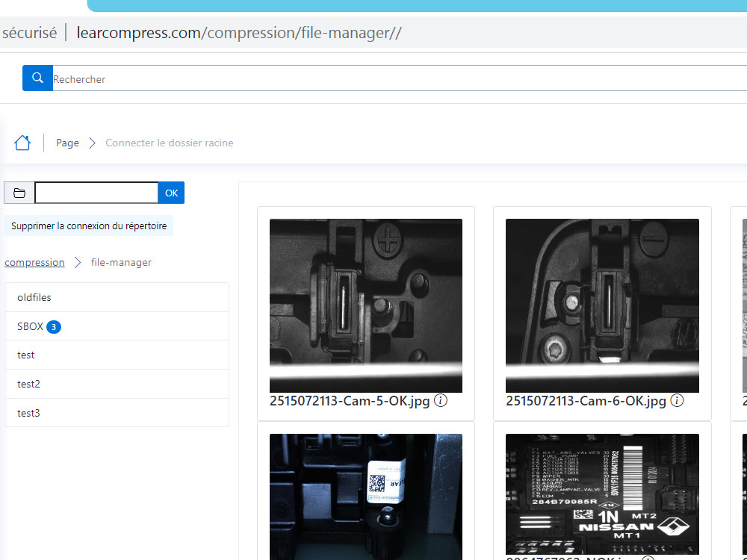Focus the Rechercher search field

tap(399, 78)
